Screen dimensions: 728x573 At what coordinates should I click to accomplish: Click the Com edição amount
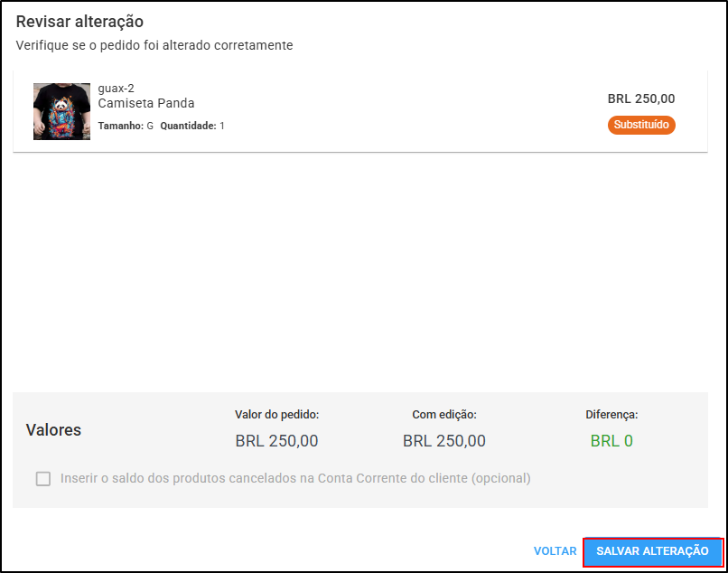tap(444, 440)
